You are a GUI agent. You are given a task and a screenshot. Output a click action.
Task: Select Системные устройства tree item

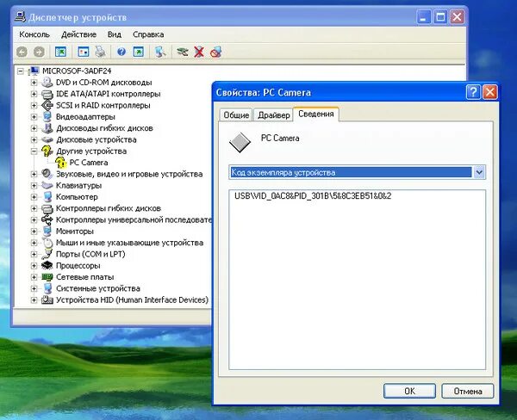coord(98,288)
